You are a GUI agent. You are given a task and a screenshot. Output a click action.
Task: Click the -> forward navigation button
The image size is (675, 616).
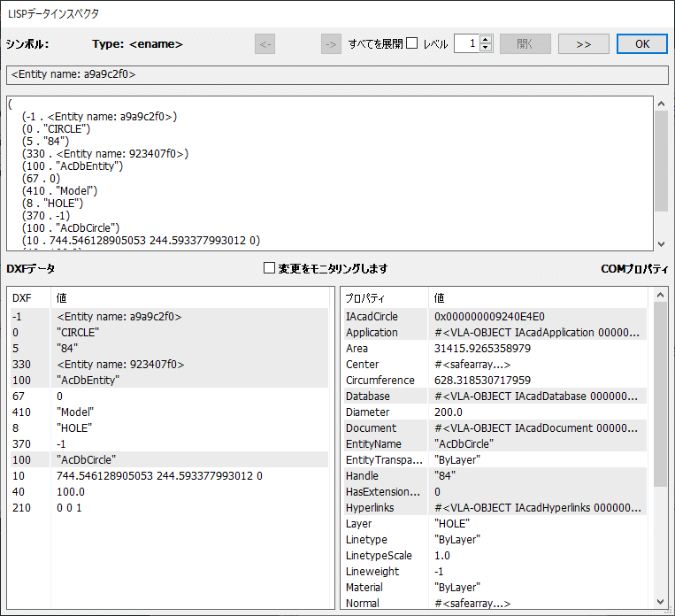(331, 44)
